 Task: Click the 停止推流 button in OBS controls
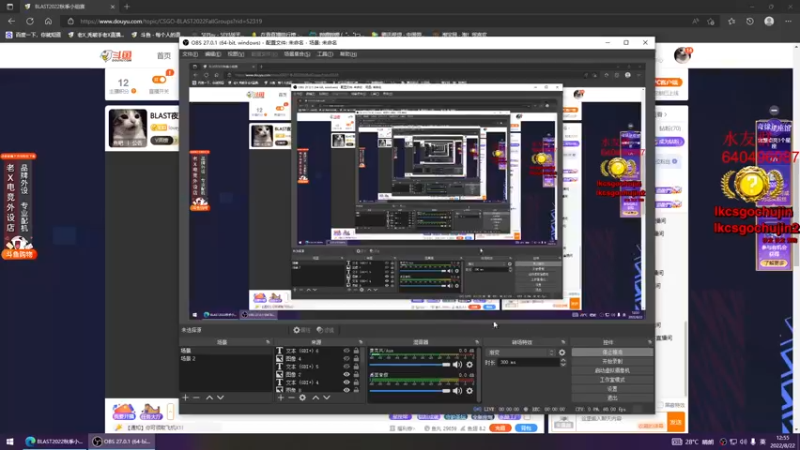point(612,353)
